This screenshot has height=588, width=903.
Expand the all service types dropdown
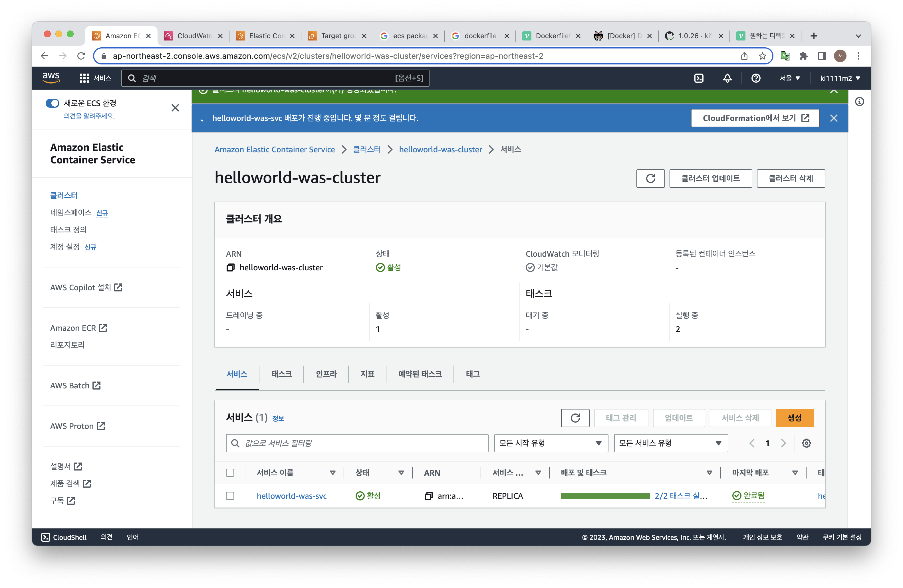pos(670,443)
